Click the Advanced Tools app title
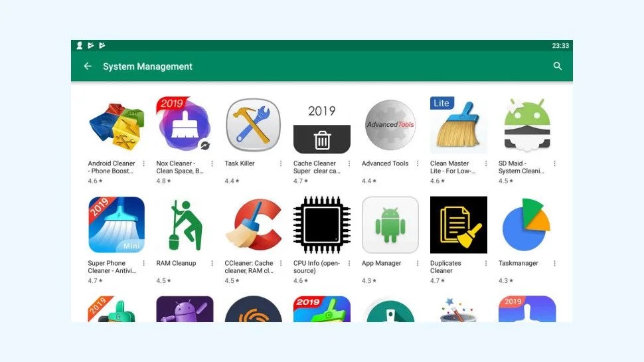The width and height of the screenshot is (644, 362). pyautogui.click(x=385, y=163)
